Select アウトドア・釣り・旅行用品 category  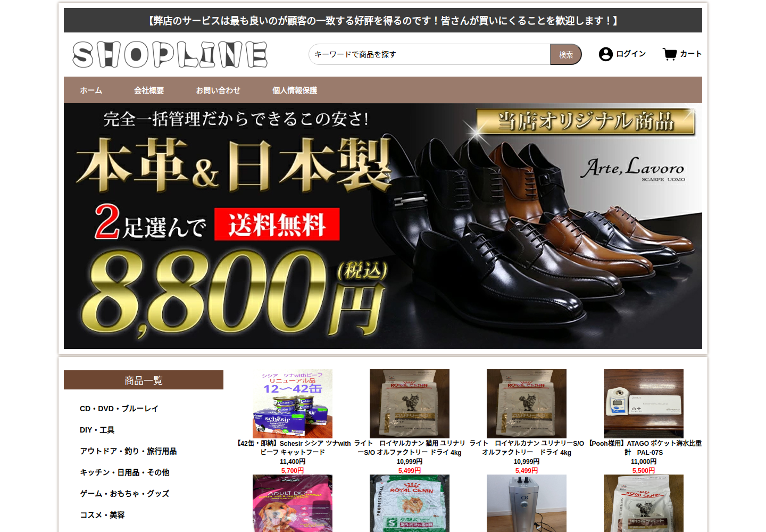coord(128,451)
